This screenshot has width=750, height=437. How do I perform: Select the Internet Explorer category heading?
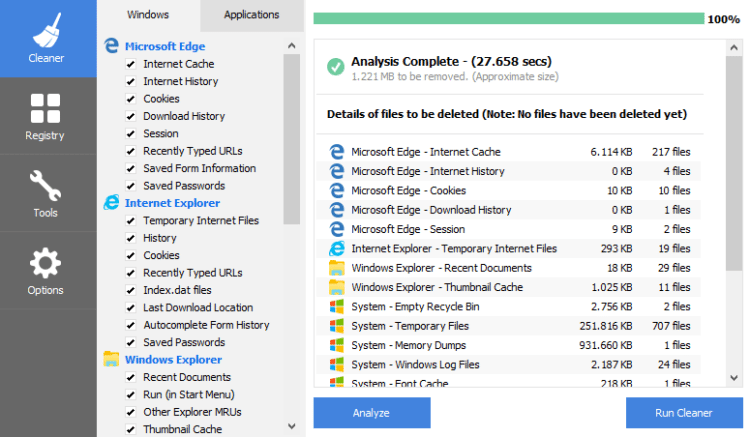coord(172,203)
